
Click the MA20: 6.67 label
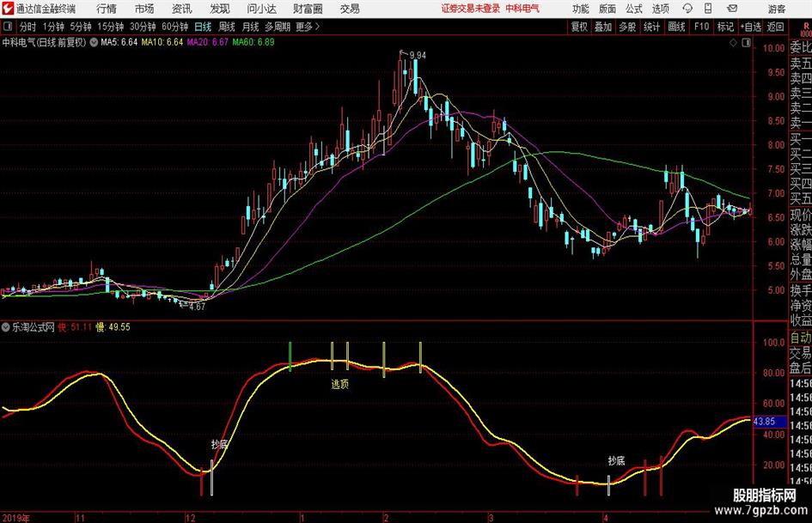point(208,42)
